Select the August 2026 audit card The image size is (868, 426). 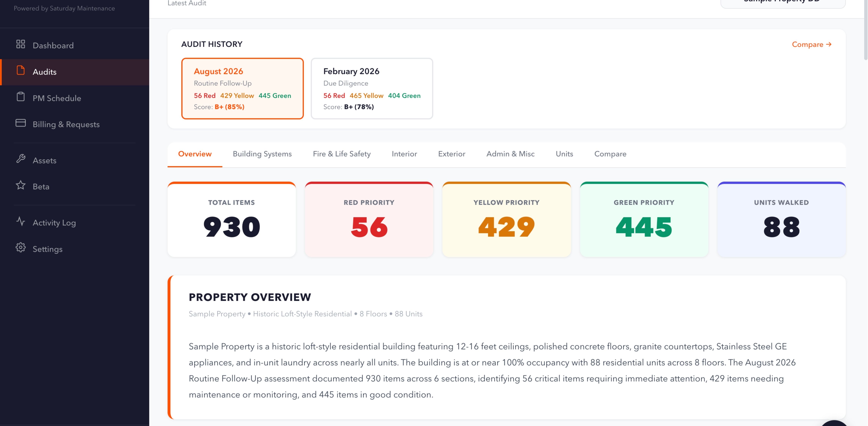tap(242, 89)
